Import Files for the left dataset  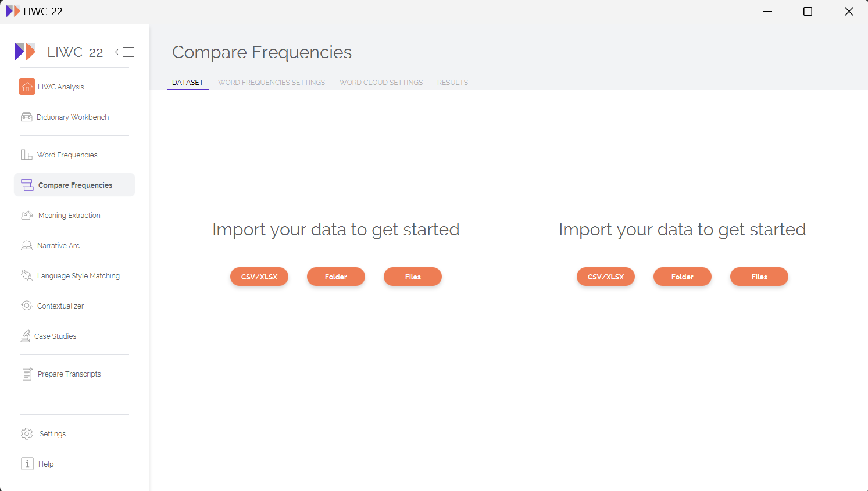click(413, 277)
